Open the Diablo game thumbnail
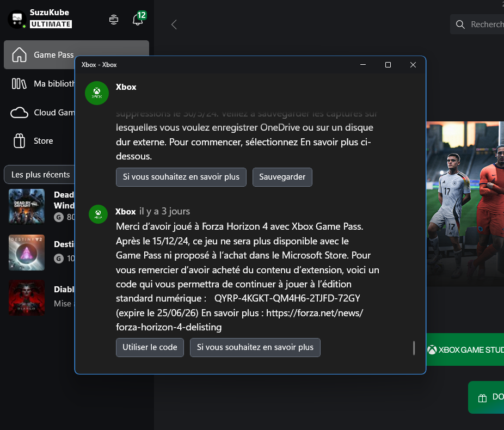The height and width of the screenshot is (430, 504). click(27, 298)
